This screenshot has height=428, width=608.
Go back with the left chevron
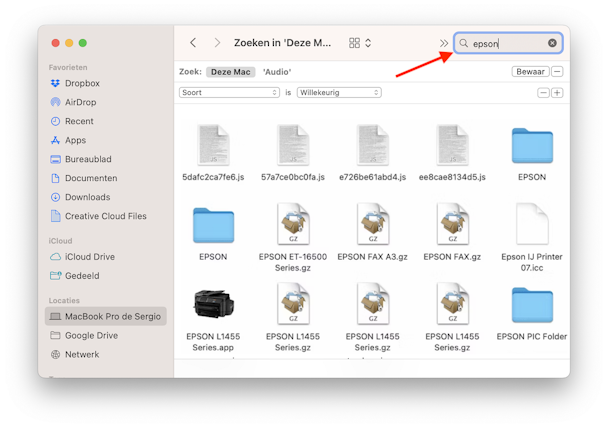pyautogui.click(x=193, y=43)
